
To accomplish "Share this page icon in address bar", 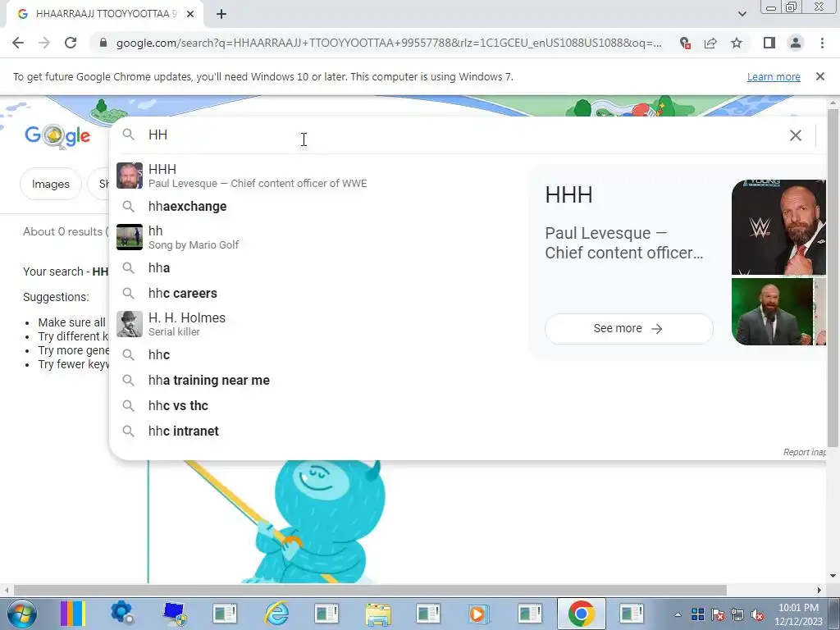I will tap(710, 43).
